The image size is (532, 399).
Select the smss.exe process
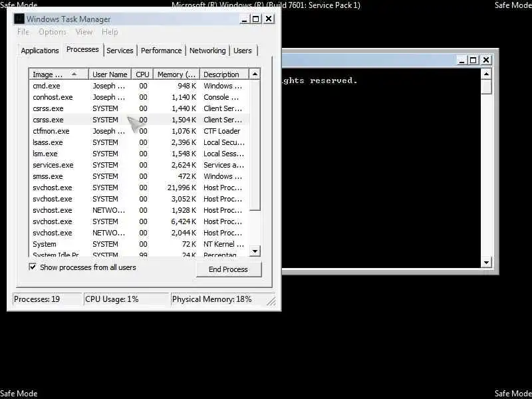click(x=139, y=176)
